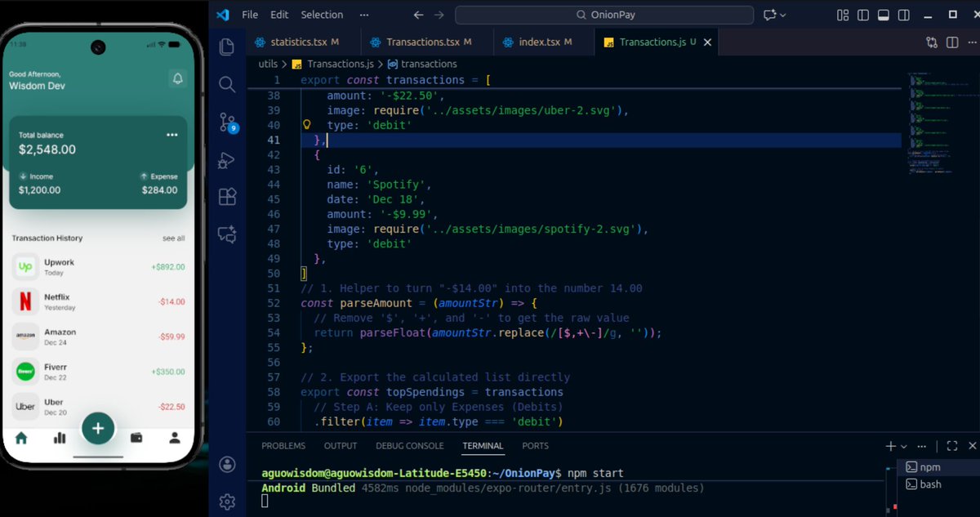
Task: Close the Transactions.js tab
Action: [x=707, y=42]
